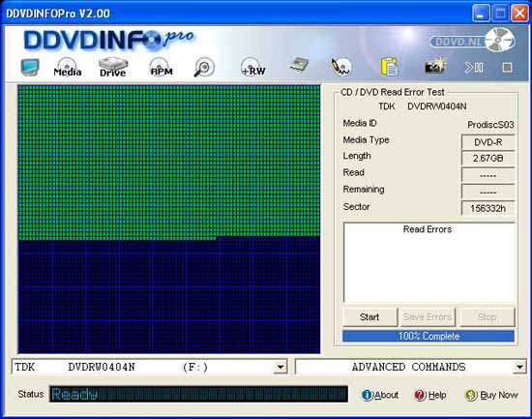Open the +RW disc tool
Screen dimensions: 532x419
(253, 67)
